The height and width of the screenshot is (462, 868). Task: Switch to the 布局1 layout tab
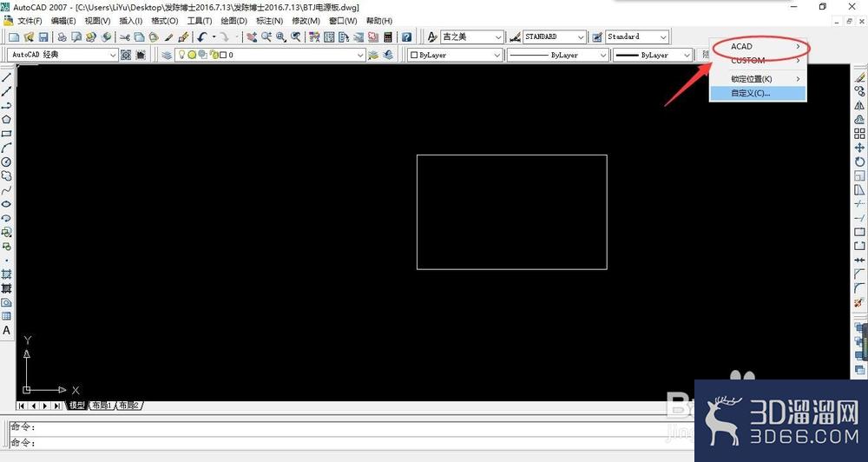[x=102, y=406]
